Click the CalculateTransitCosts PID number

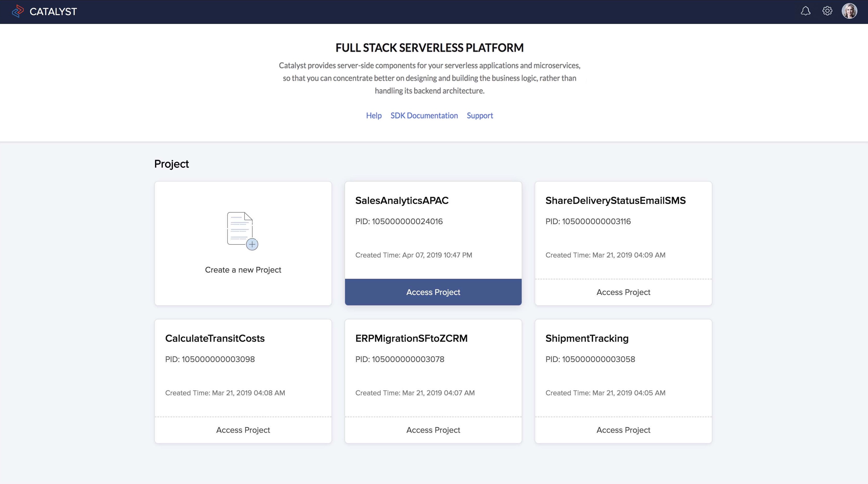[x=218, y=359]
